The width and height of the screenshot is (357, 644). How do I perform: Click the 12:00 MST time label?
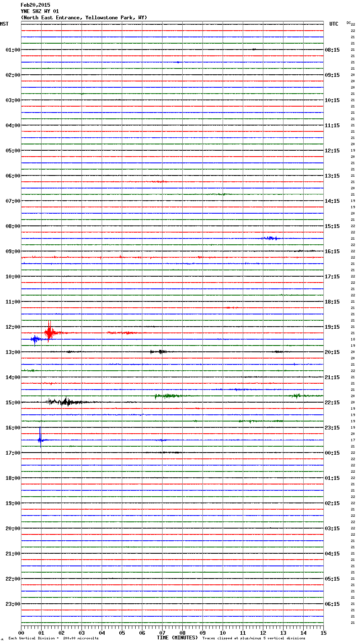pyautogui.click(x=13, y=327)
